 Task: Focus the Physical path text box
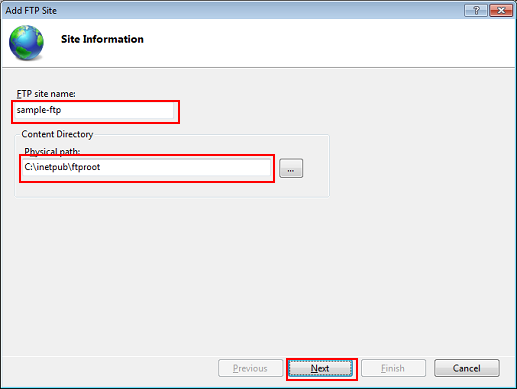pos(147,167)
